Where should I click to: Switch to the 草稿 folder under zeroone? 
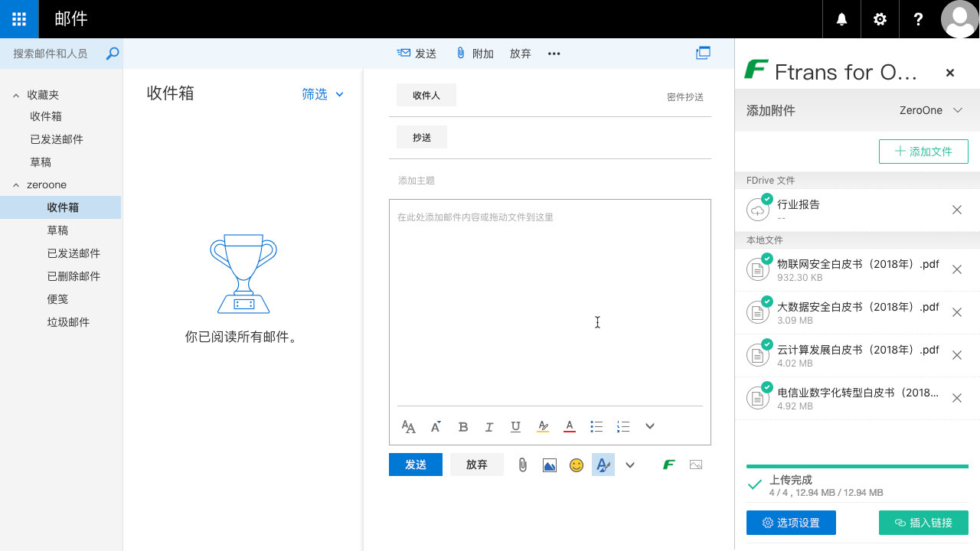click(x=57, y=230)
